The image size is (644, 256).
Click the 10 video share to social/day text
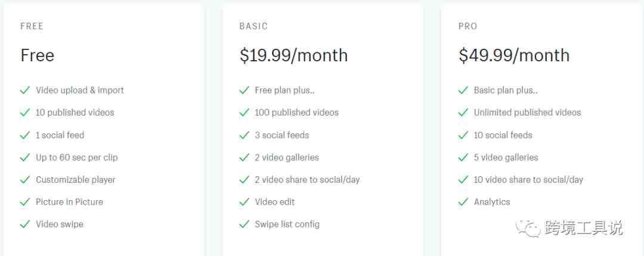[x=528, y=180]
